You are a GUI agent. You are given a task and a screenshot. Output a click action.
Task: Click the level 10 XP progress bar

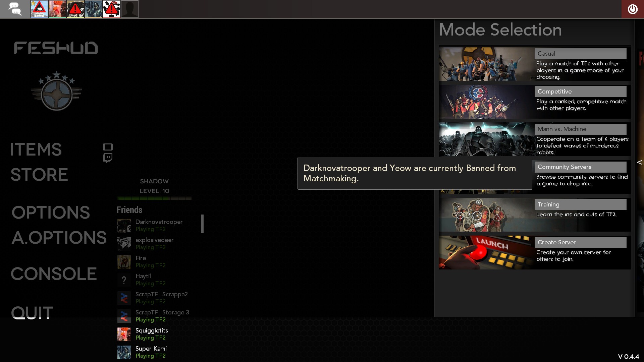(154, 198)
